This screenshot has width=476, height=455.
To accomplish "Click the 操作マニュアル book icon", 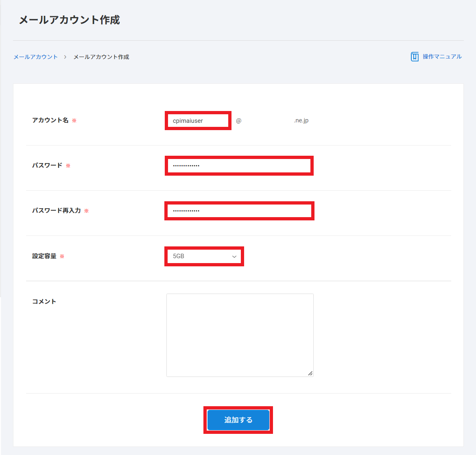I will (415, 57).
